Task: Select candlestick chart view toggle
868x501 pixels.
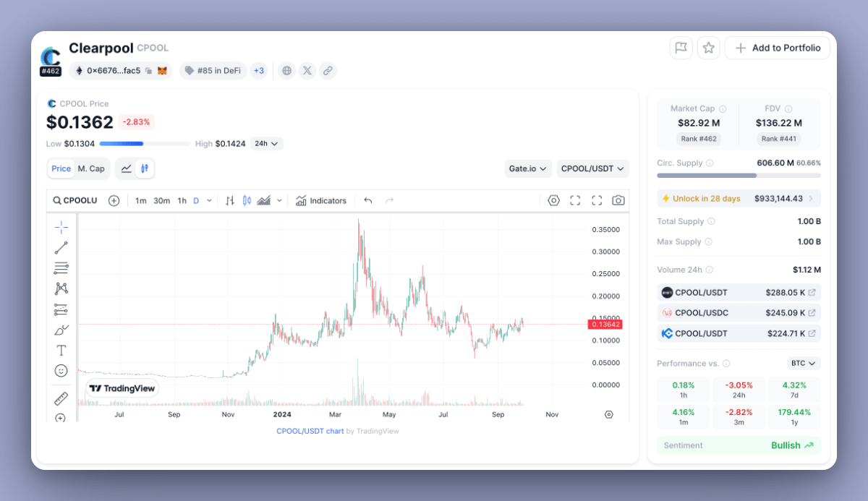Action: [145, 168]
